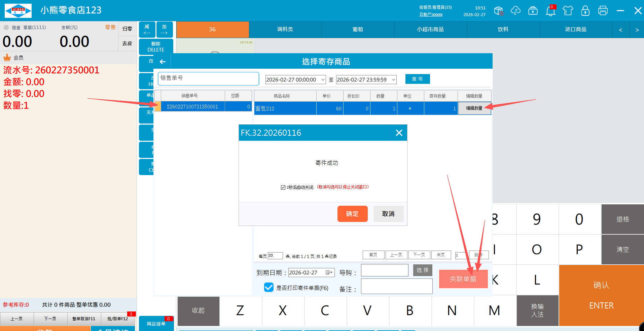Click the shirt skin theme icon
644x331 pixels.
point(568,11)
